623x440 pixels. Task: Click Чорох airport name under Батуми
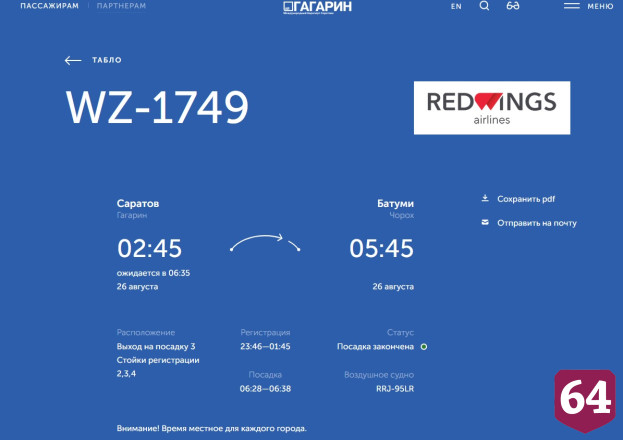point(402,215)
